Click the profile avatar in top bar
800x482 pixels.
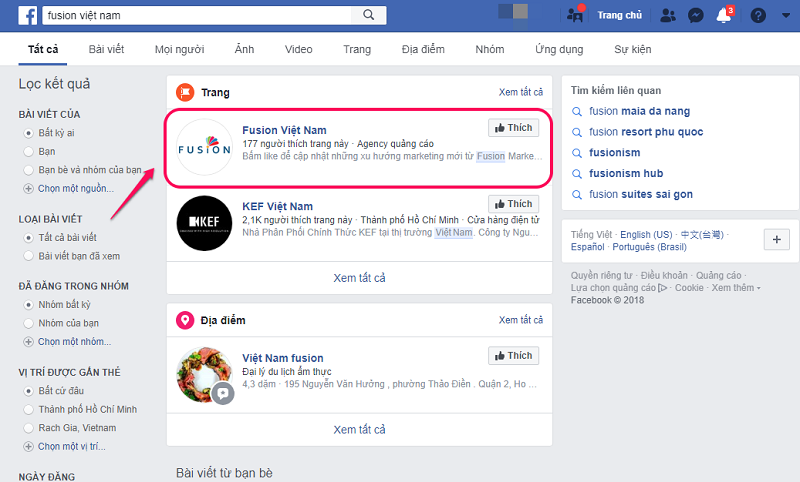tap(513, 11)
